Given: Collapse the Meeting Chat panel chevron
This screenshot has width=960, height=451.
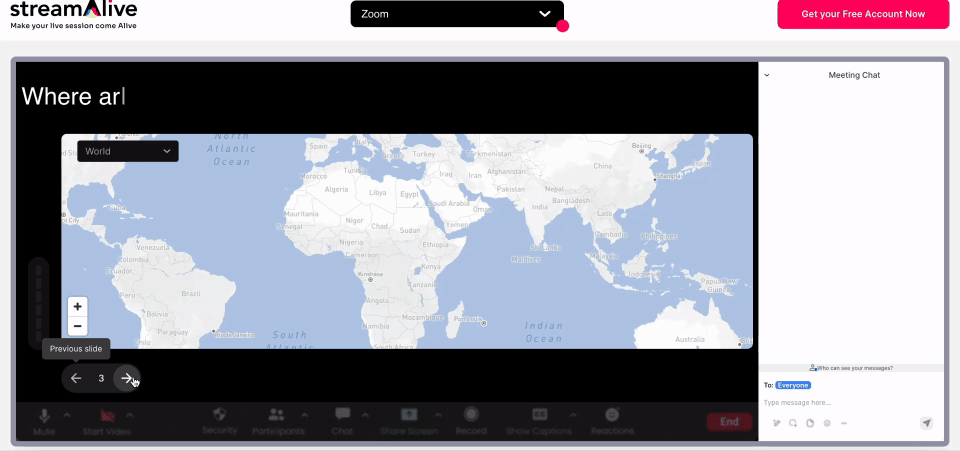Looking at the screenshot, I should tap(767, 75).
